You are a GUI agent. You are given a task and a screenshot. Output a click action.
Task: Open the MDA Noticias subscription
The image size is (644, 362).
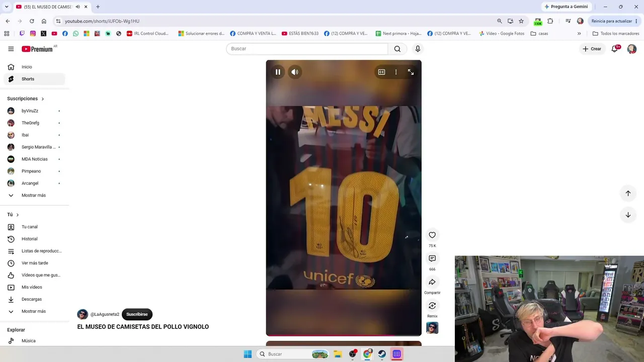click(x=35, y=159)
